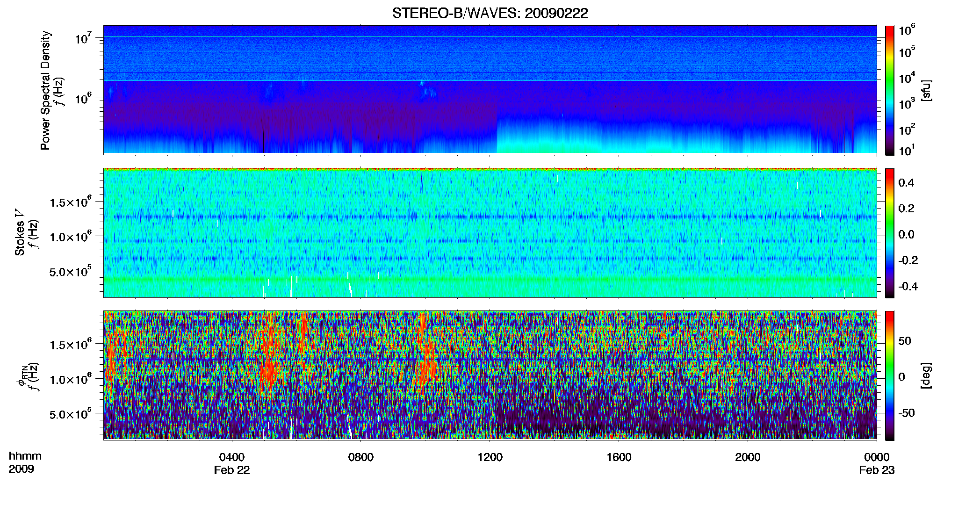The height and width of the screenshot is (505, 980).
Task: Click the [sfu] unit label
Action: click(926, 91)
